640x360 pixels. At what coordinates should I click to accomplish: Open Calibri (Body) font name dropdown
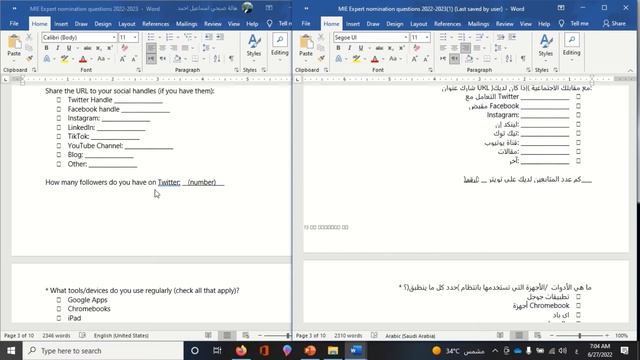pyautogui.click(x=114, y=38)
